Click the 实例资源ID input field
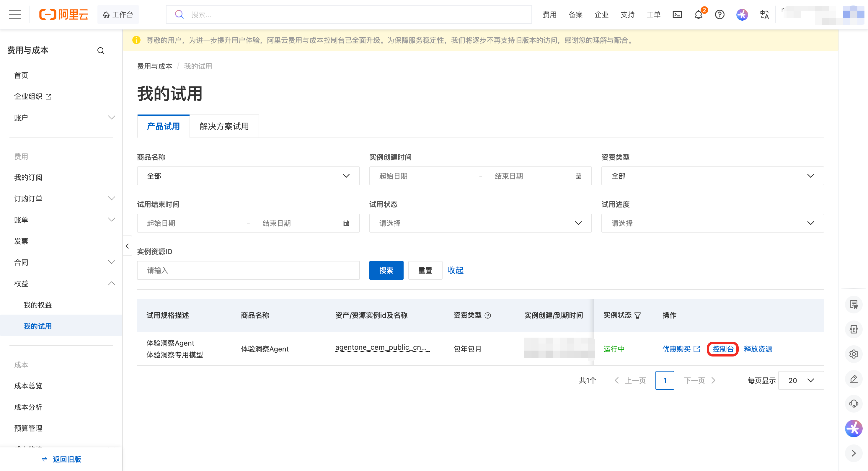Screen dimensions: 868x471 (248, 270)
